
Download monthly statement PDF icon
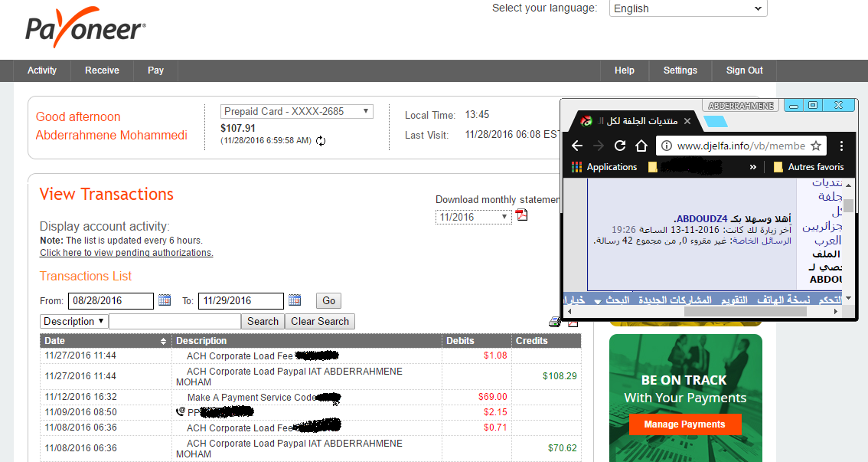point(521,215)
